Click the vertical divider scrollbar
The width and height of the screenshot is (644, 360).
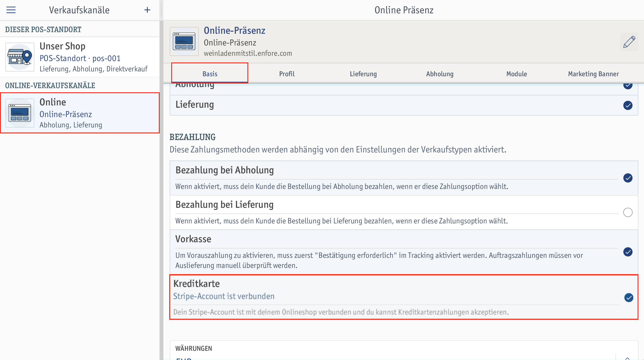161,190
